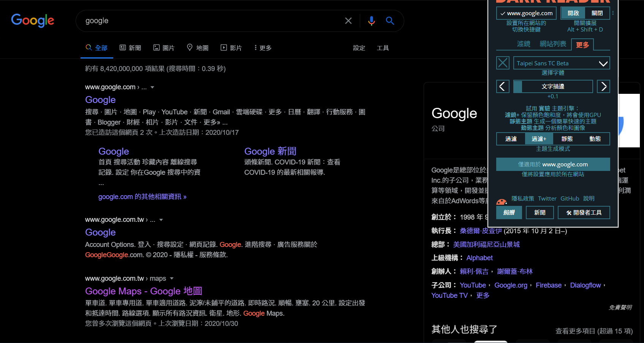This screenshot has height=343, width=644.
Task: Click 免責聲明 disclaimer link
Action: [x=620, y=308]
